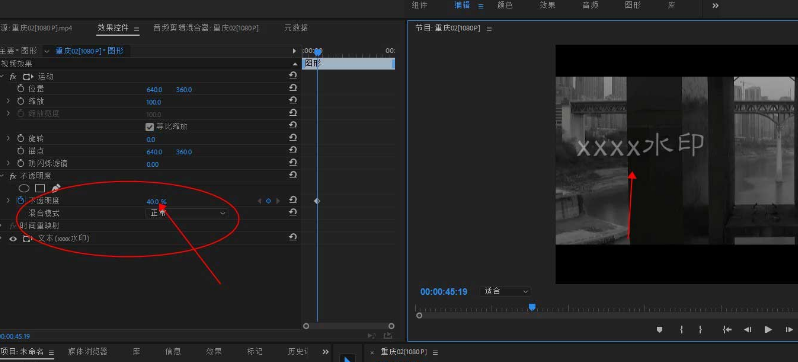Viewport: 798px width, 362px height.
Task: Open the Effect Controls panel menu
Action: [136, 29]
